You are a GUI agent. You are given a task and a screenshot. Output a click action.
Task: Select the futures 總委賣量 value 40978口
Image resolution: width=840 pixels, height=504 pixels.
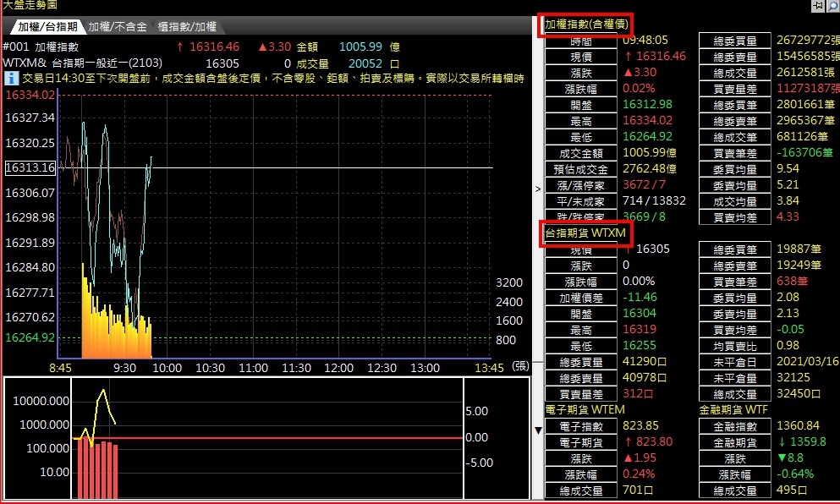(x=645, y=378)
